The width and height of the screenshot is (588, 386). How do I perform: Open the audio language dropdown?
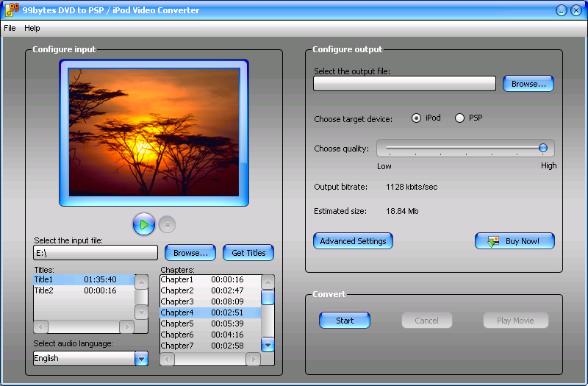pos(141,359)
